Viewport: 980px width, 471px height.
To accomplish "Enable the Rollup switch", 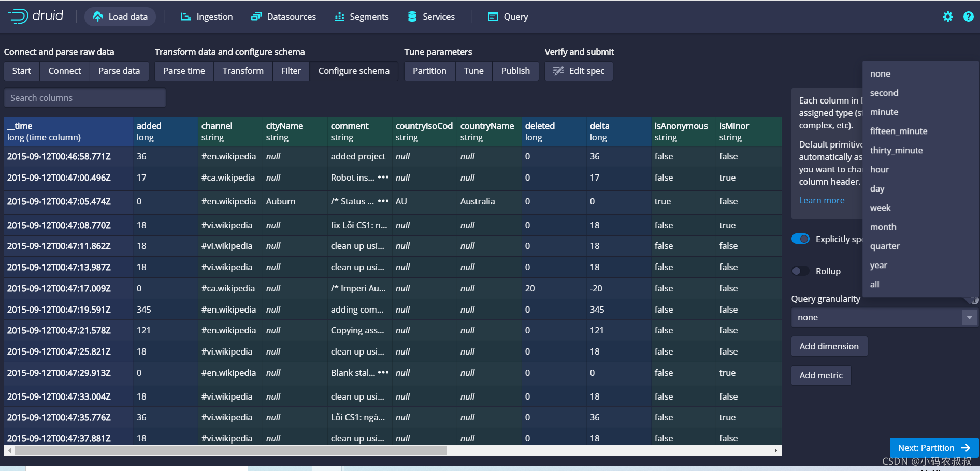I will (800, 271).
